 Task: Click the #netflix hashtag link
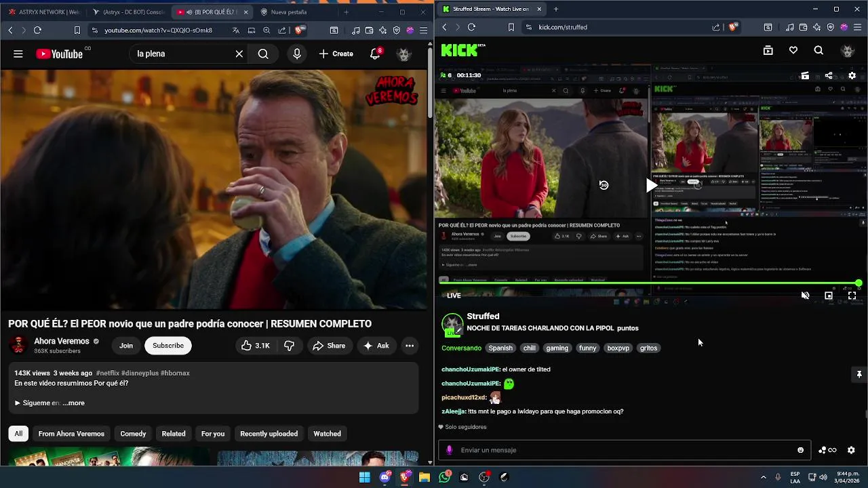[x=107, y=373]
